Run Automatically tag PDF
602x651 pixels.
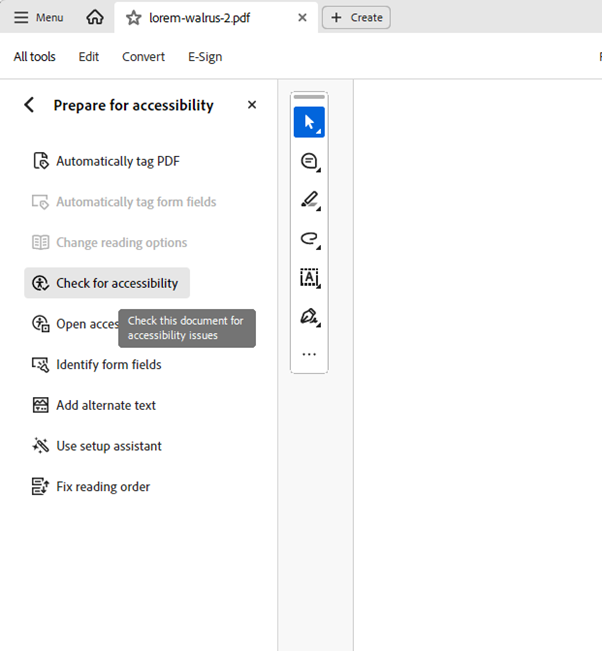[117, 161]
